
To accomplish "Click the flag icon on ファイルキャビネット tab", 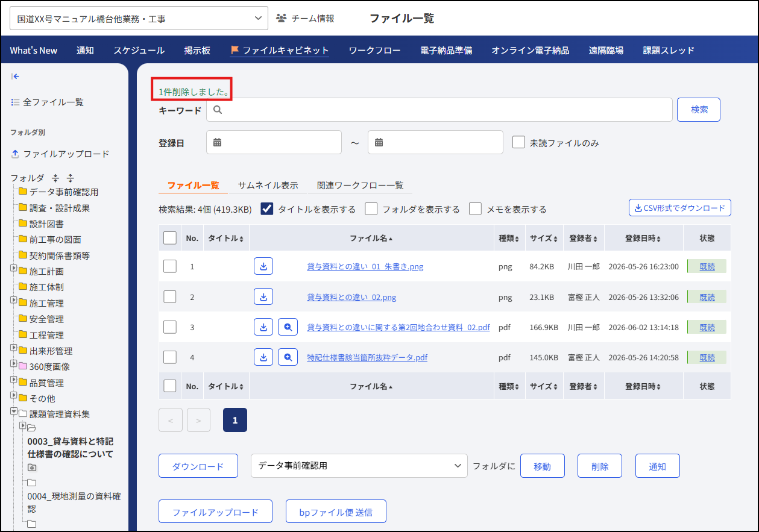I will tap(235, 51).
